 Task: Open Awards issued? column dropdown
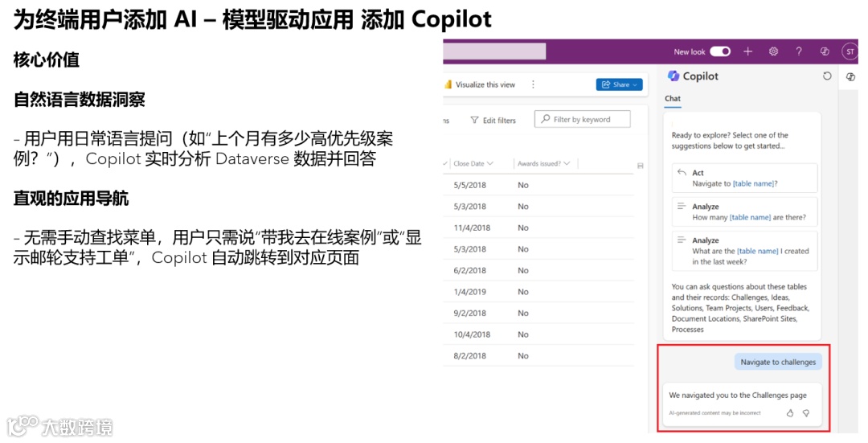567,163
